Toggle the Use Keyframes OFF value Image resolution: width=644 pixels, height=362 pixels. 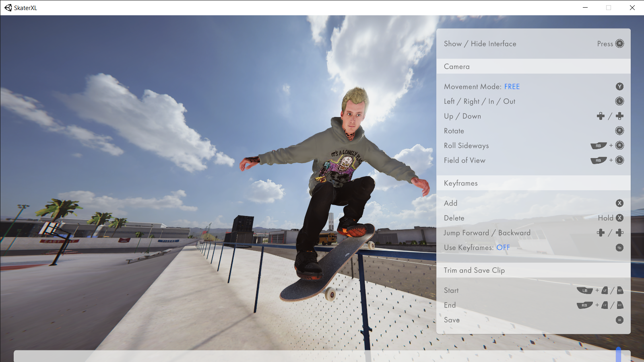click(x=503, y=247)
